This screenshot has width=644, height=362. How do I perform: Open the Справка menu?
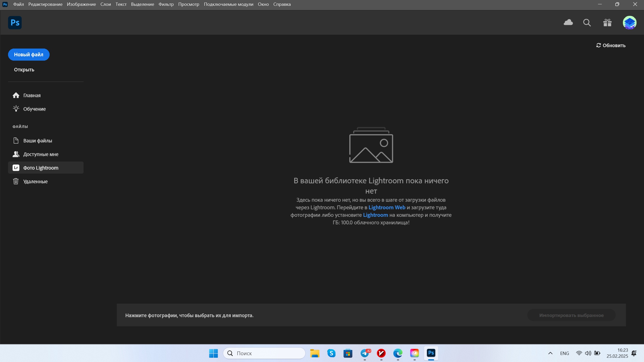point(282,4)
